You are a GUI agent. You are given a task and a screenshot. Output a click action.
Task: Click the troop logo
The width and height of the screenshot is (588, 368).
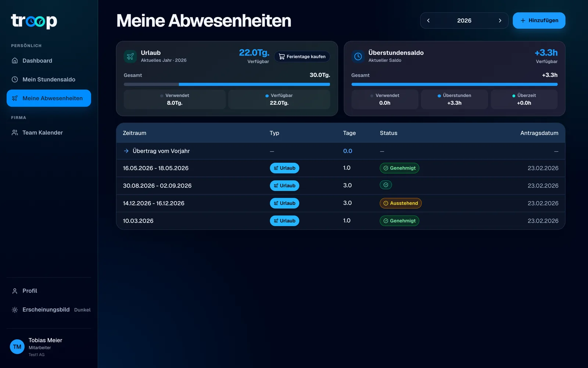coord(34,21)
